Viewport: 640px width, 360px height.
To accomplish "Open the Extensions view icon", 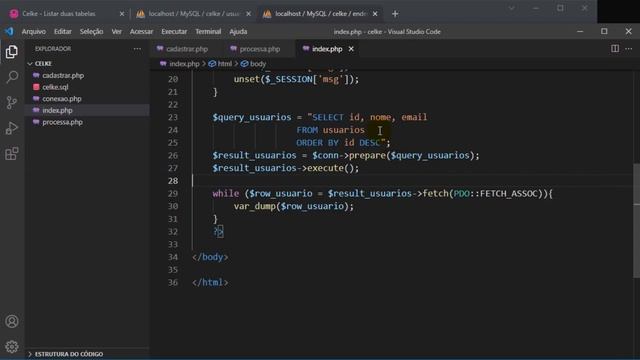I will tap(12, 154).
